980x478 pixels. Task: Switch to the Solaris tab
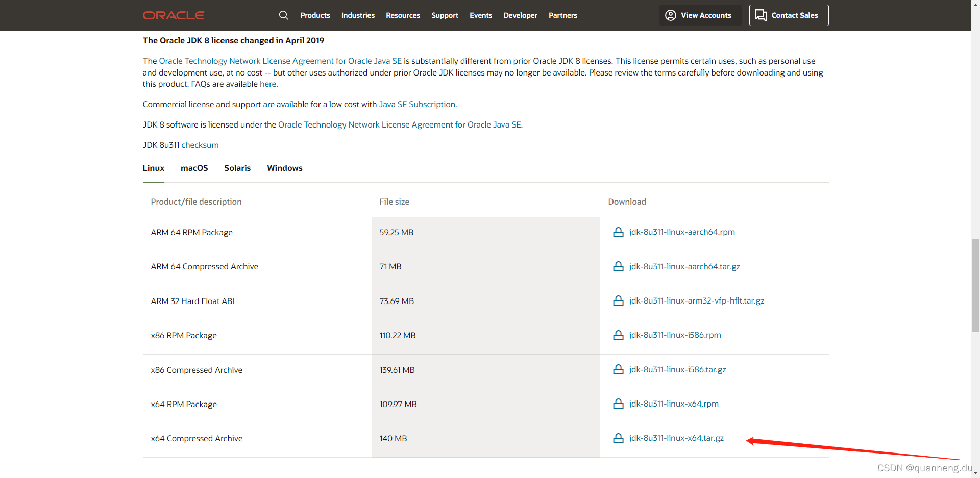237,168
